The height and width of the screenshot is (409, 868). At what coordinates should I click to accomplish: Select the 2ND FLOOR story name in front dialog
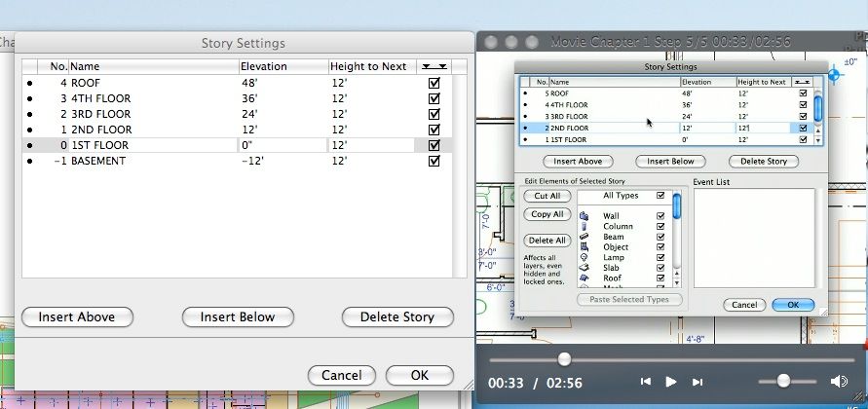[101, 130]
